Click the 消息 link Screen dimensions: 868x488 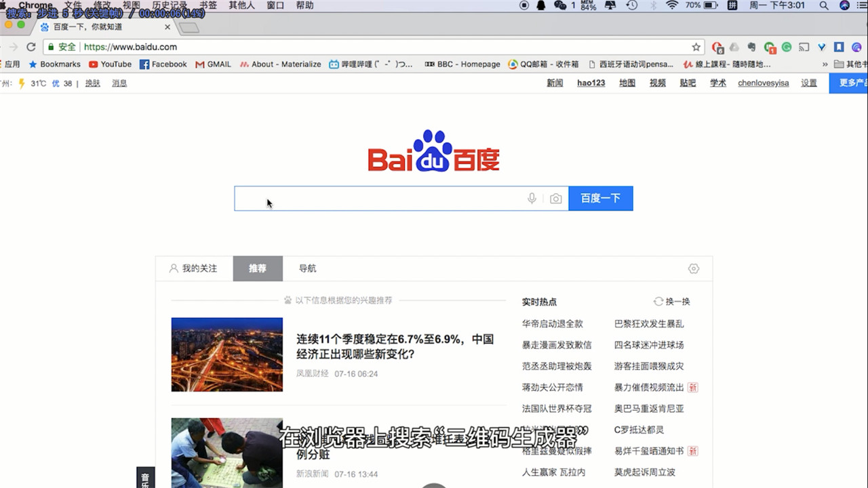pos(119,83)
